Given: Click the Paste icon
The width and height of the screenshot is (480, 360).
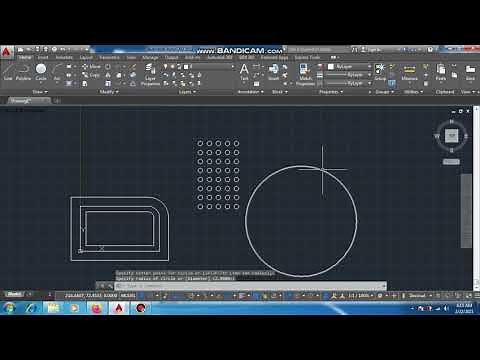Looking at the screenshot, I should click(x=441, y=72).
